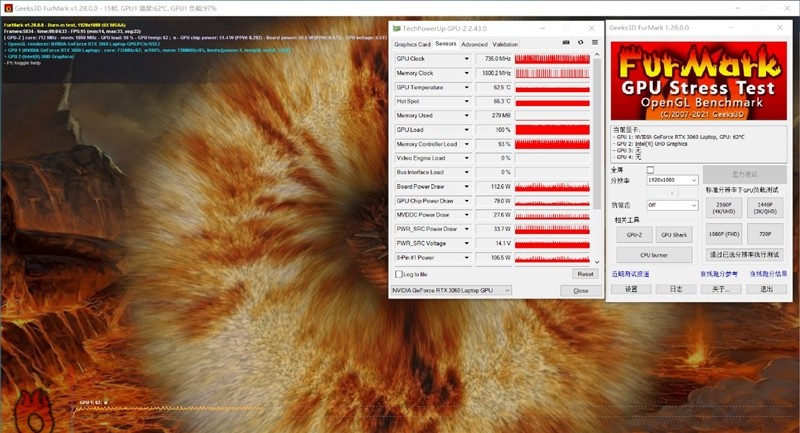Click the GPU Load red history graph
Viewport: 800px width, 433px height.
coord(552,130)
